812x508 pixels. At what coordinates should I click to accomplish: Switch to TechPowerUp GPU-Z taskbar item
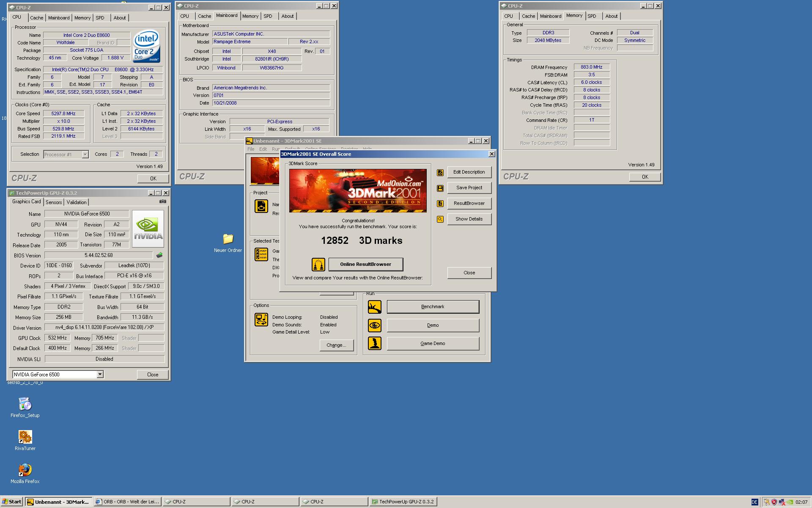(403, 502)
